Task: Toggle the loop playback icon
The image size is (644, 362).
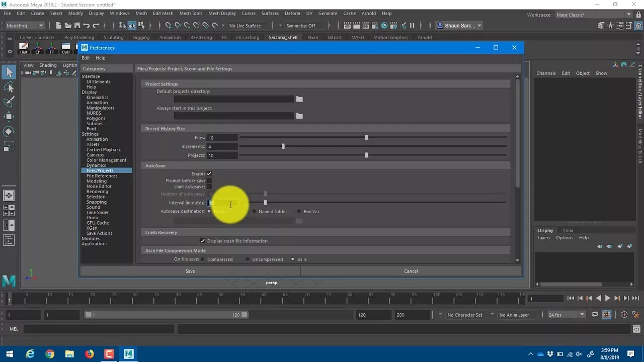Action: tap(595, 315)
